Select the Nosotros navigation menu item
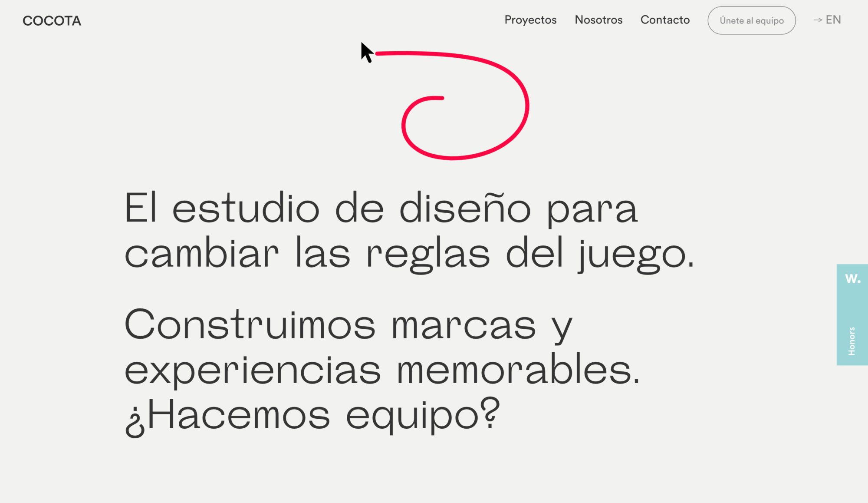The height and width of the screenshot is (503, 868). coord(597,20)
